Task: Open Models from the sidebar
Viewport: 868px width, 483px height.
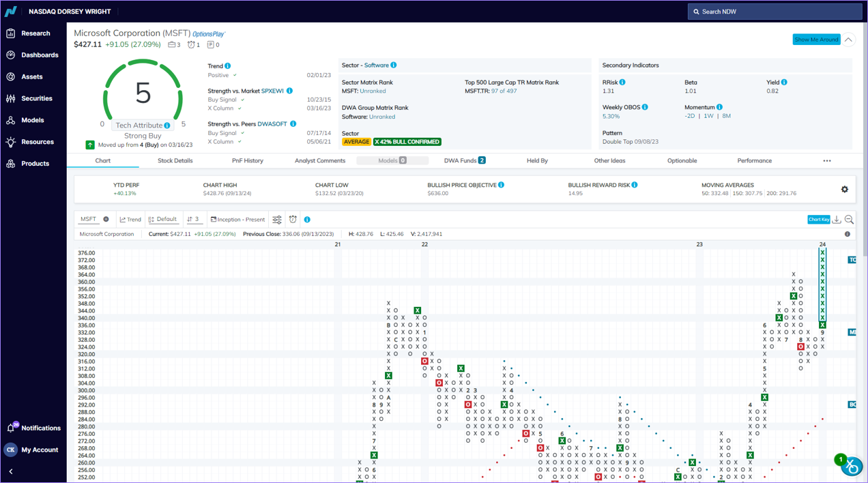Action: [x=26, y=120]
